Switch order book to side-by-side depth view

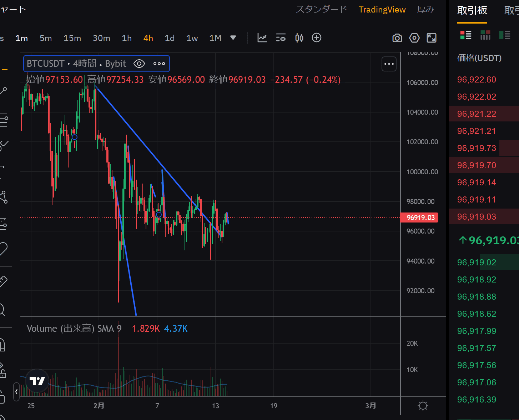pyautogui.click(x=485, y=35)
